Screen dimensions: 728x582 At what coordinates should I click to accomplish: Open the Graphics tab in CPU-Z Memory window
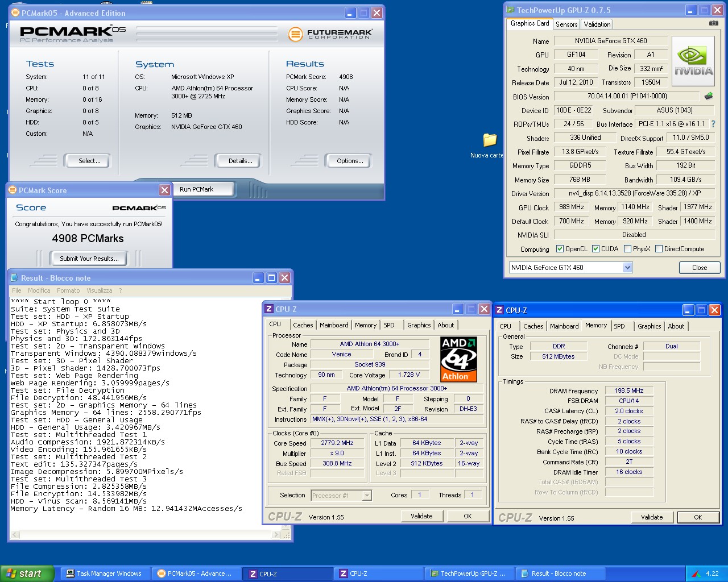click(650, 326)
